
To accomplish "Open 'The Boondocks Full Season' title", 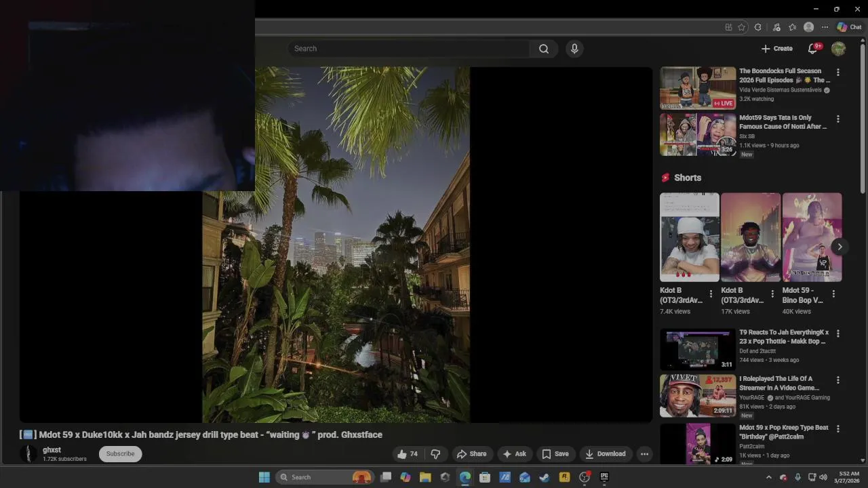I will 785,75.
